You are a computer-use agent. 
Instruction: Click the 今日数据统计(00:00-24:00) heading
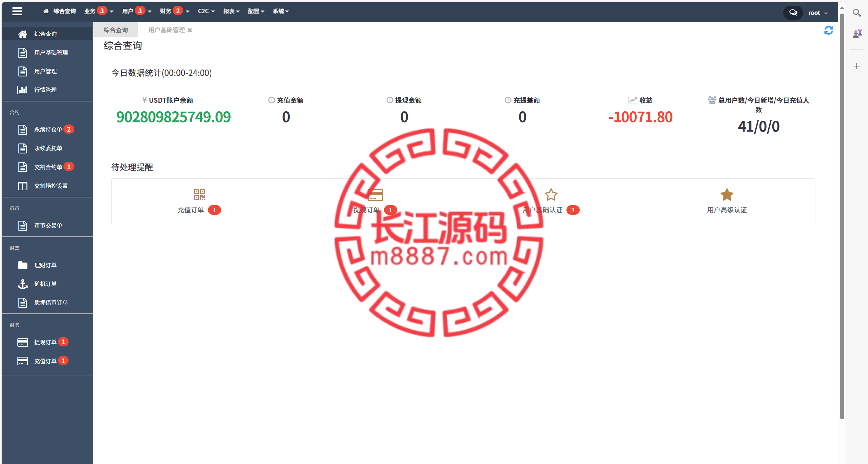(161, 73)
